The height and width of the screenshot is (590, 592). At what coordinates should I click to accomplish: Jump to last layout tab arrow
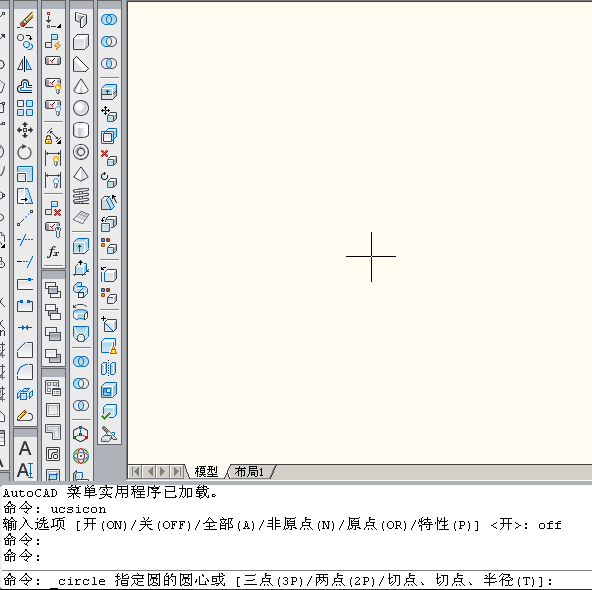[177, 471]
